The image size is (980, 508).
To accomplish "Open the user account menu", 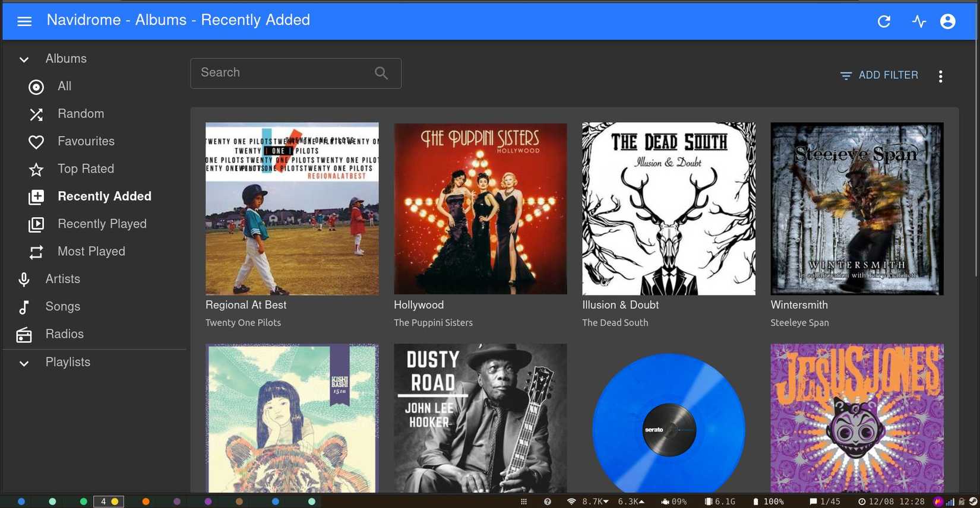I will (x=948, y=21).
